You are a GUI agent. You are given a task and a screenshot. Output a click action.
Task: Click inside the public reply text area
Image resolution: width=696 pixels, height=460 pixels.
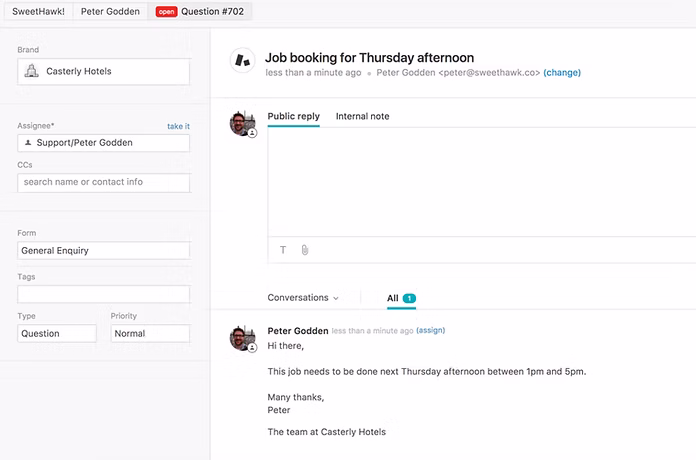482,182
